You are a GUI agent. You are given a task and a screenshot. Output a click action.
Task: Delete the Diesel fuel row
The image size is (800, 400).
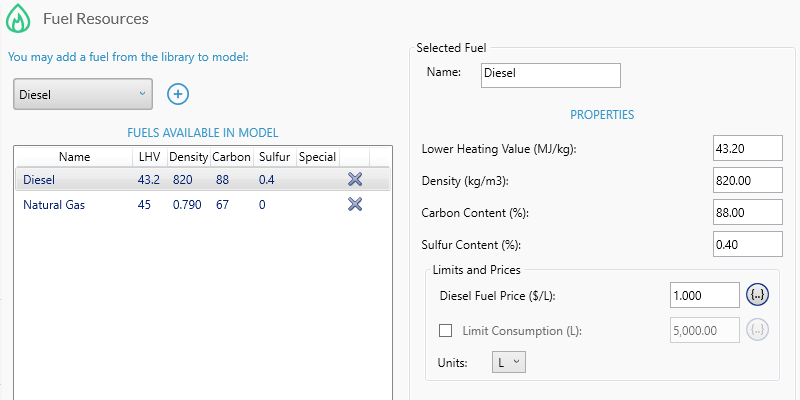pos(354,180)
